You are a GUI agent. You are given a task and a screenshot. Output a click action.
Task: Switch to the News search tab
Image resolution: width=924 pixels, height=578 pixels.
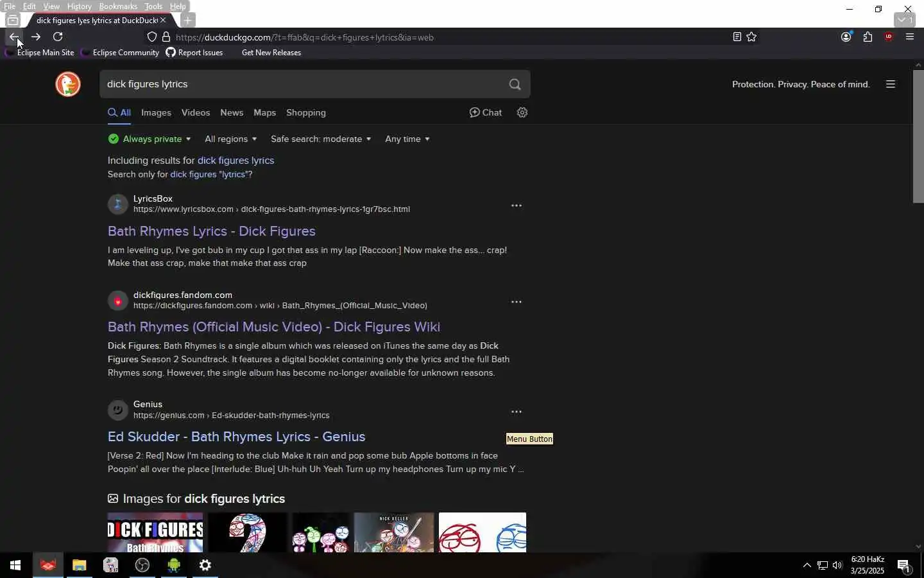pos(232,113)
